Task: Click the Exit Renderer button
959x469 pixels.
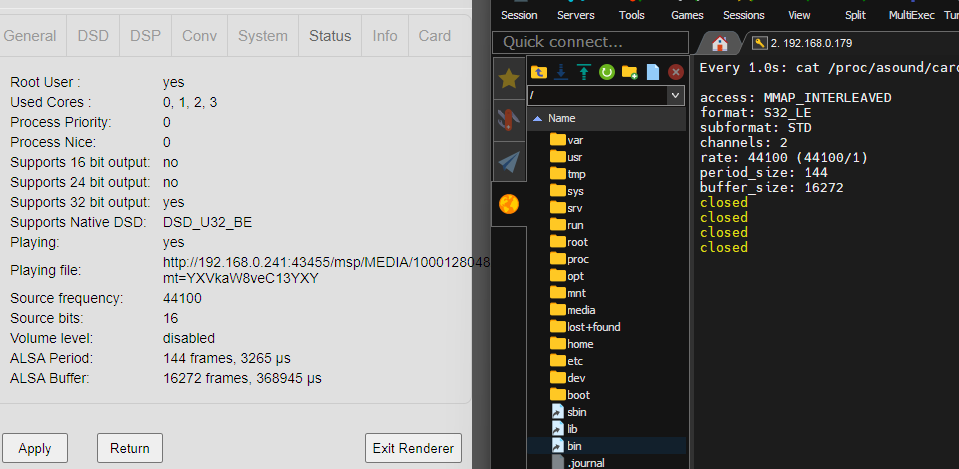Action: pyautogui.click(x=414, y=448)
